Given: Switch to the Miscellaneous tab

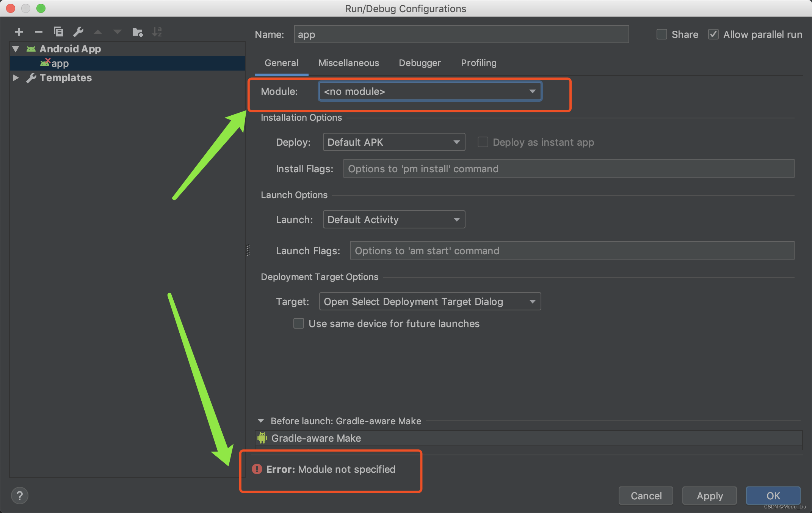Looking at the screenshot, I should click(x=349, y=63).
